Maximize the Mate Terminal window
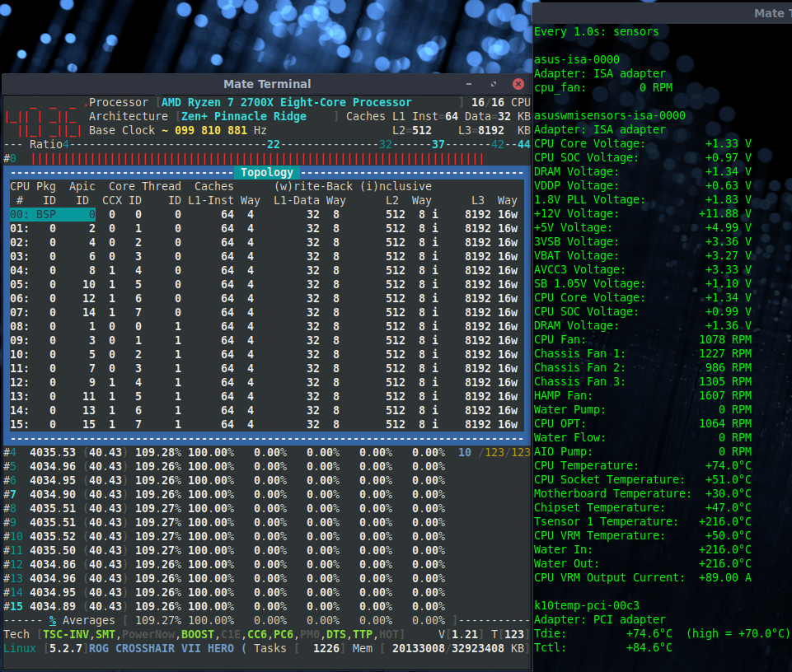Screen dimensions: 792x672 tap(494, 84)
